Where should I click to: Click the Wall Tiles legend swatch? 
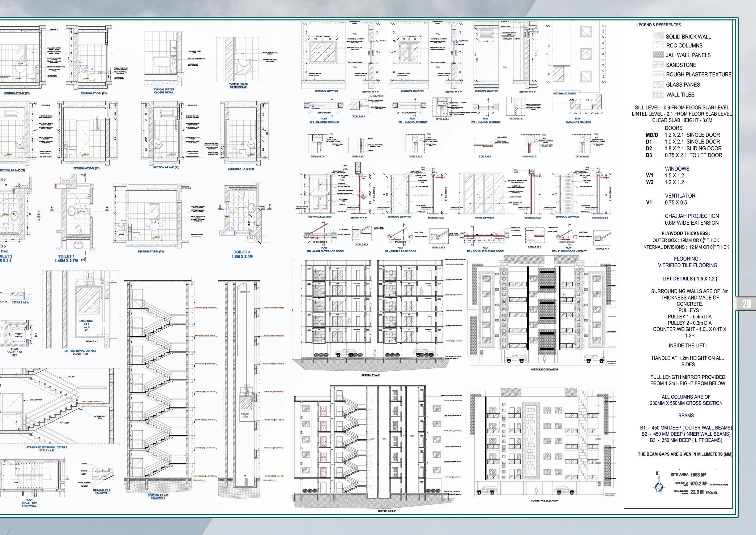(x=658, y=94)
